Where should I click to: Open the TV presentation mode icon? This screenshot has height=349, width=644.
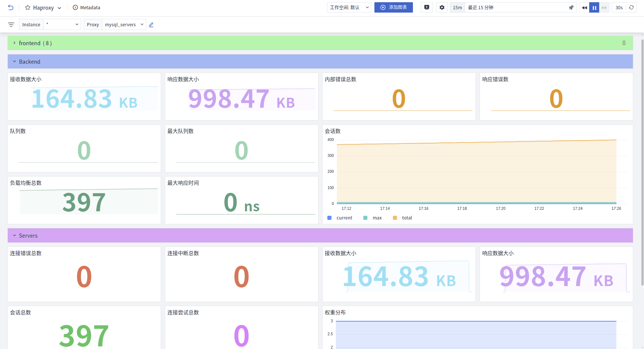click(x=427, y=7)
